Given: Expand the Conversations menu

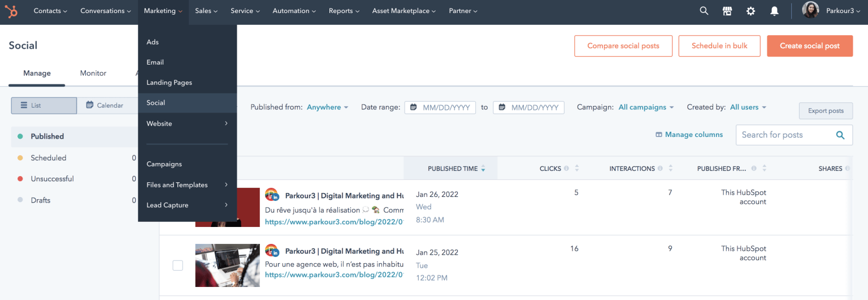Looking at the screenshot, I should 106,11.
